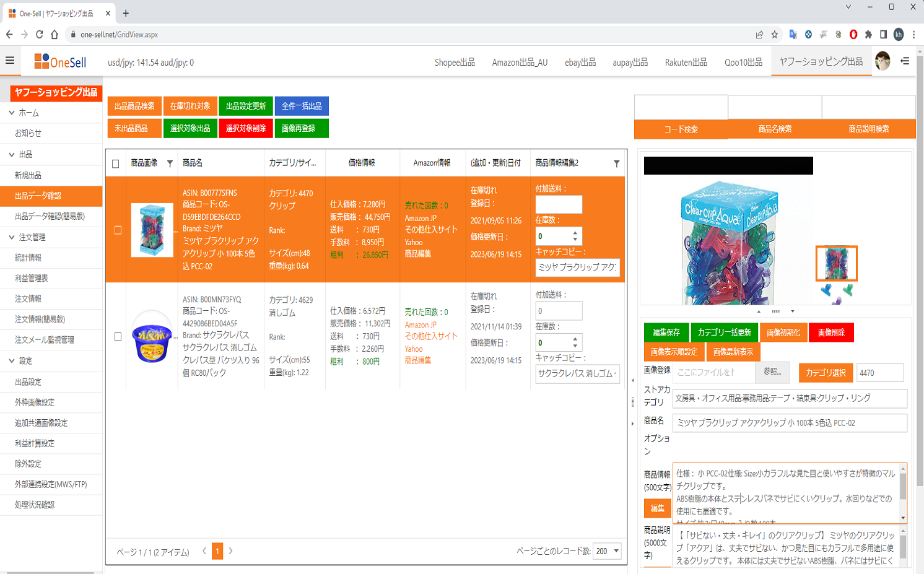Tick the select-all checkbox in table header
Viewport: 924px width, 574px height.
[116, 163]
